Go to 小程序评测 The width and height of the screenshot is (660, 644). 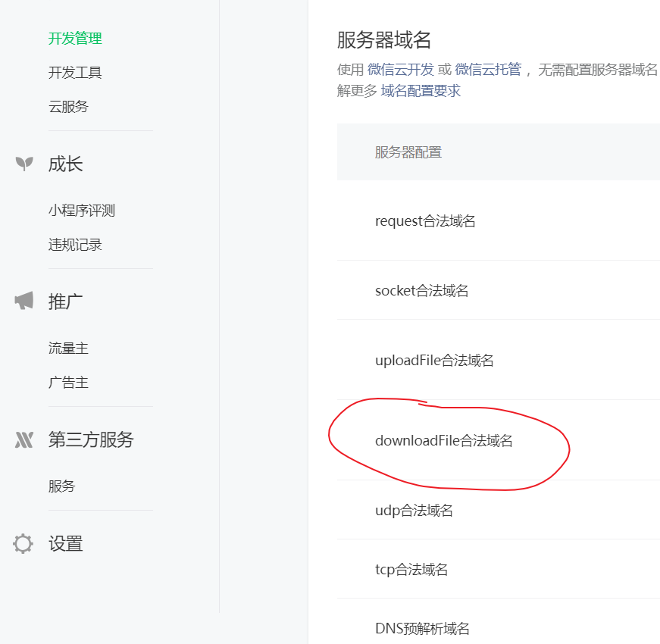(82, 210)
